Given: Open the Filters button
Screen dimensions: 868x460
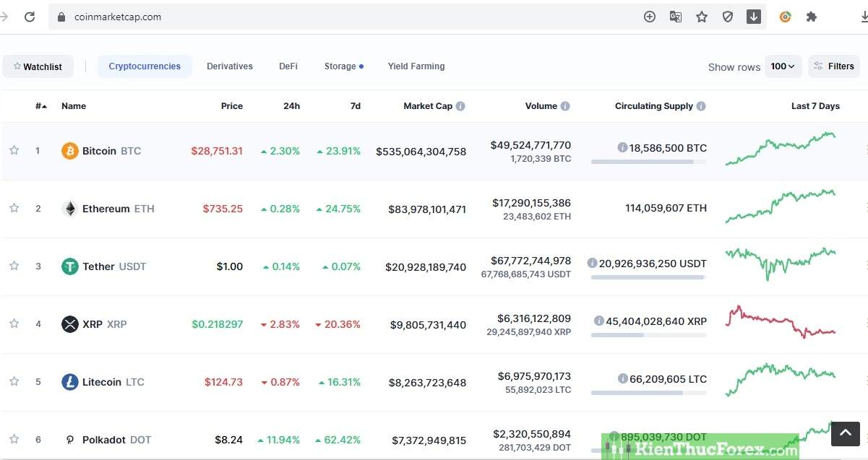Looking at the screenshot, I should coord(834,66).
